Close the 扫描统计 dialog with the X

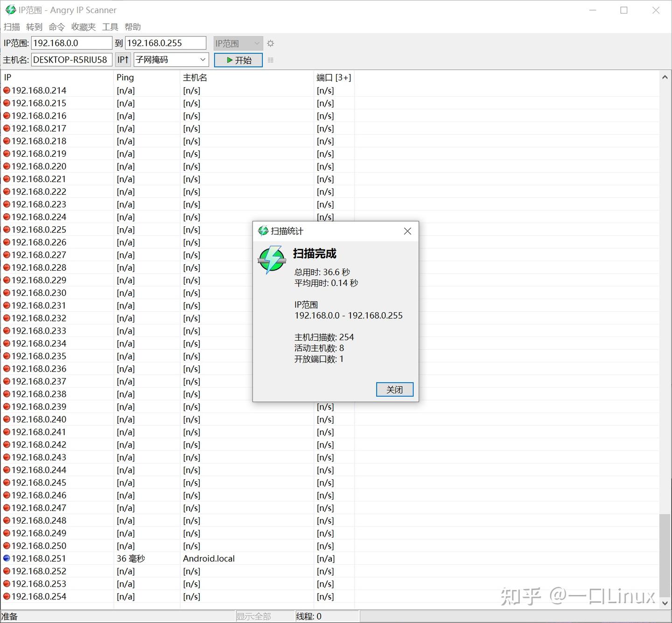[x=407, y=231]
